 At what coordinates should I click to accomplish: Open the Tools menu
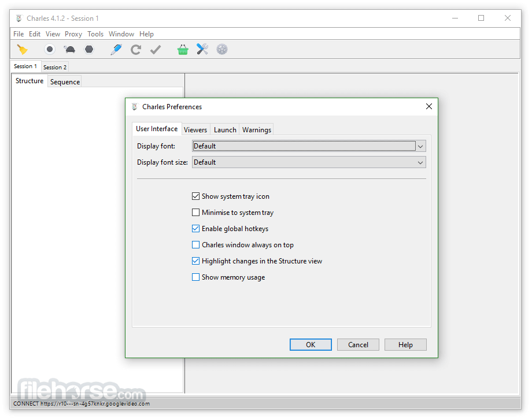click(x=95, y=34)
